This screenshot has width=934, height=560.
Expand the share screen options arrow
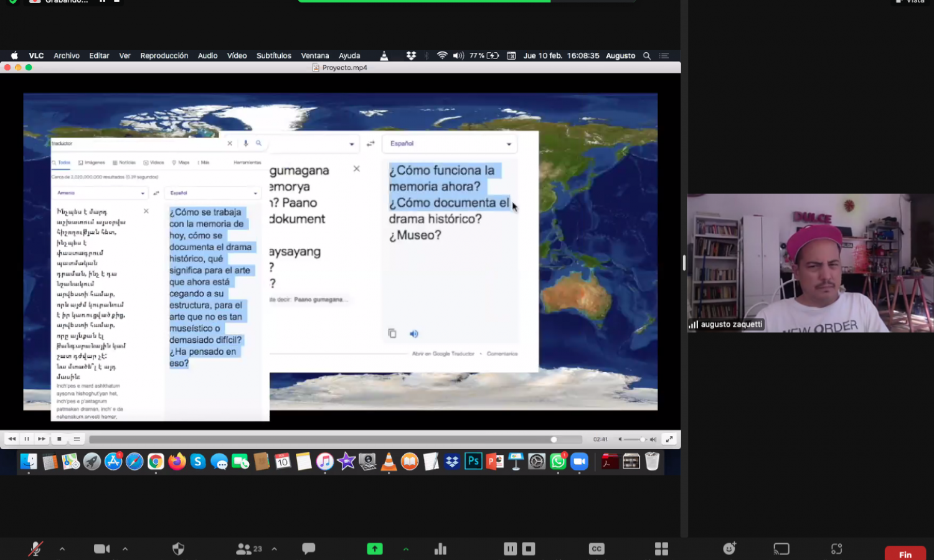click(406, 548)
